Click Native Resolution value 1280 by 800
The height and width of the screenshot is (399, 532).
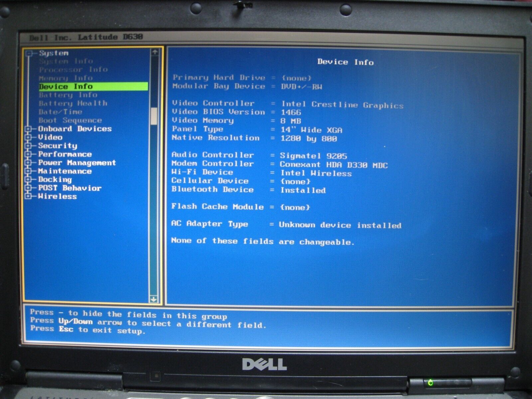pos(309,139)
